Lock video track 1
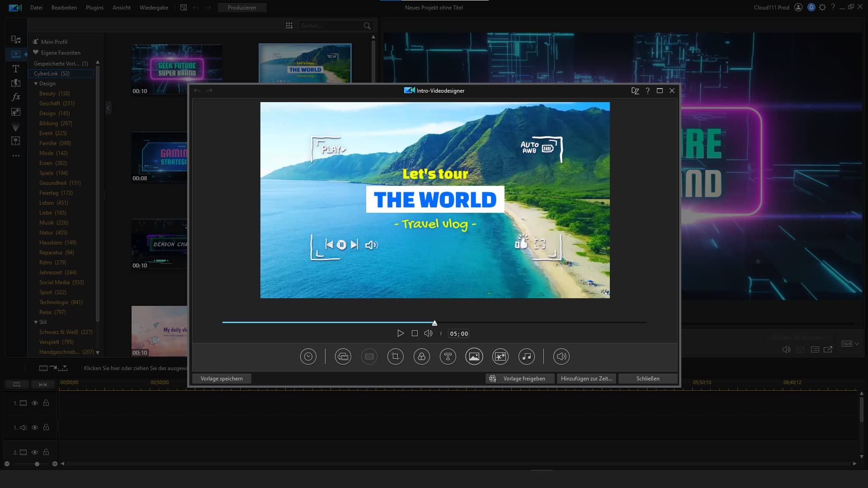868x488 pixels. click(x=46, y=403)
